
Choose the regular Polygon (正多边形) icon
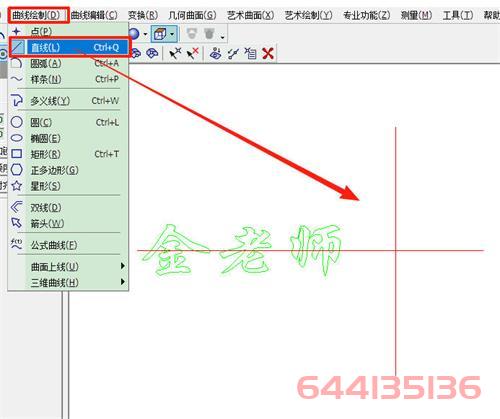[17, 170]
